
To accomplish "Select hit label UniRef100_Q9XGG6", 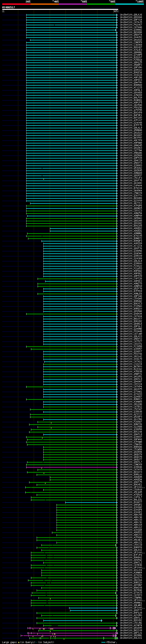I will [131, 17].
